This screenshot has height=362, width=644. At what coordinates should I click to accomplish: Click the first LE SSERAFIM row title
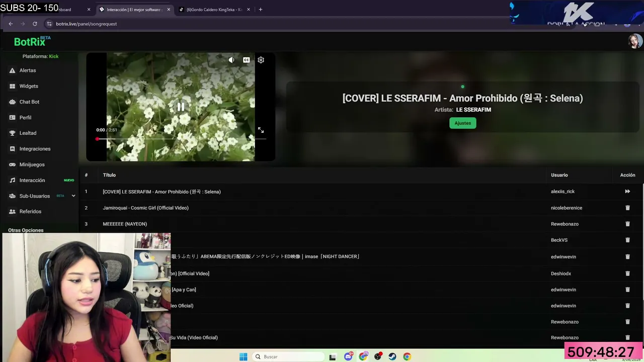point(162,192)
